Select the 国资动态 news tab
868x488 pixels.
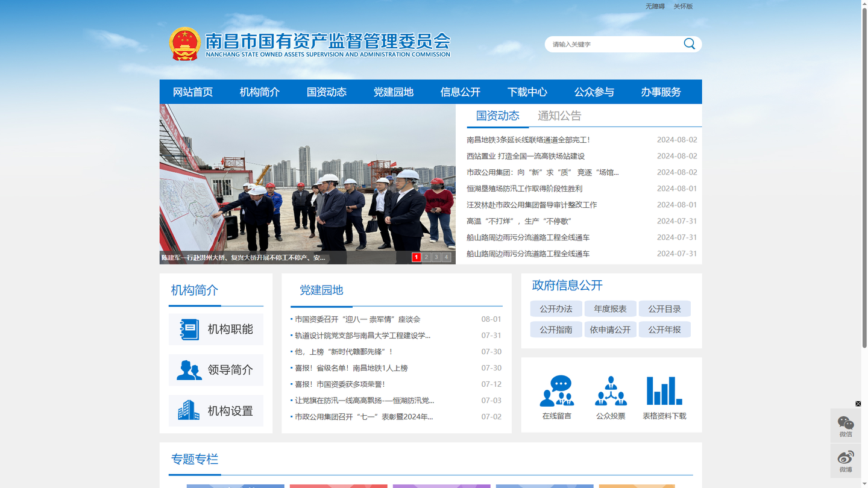click(498, 116)
